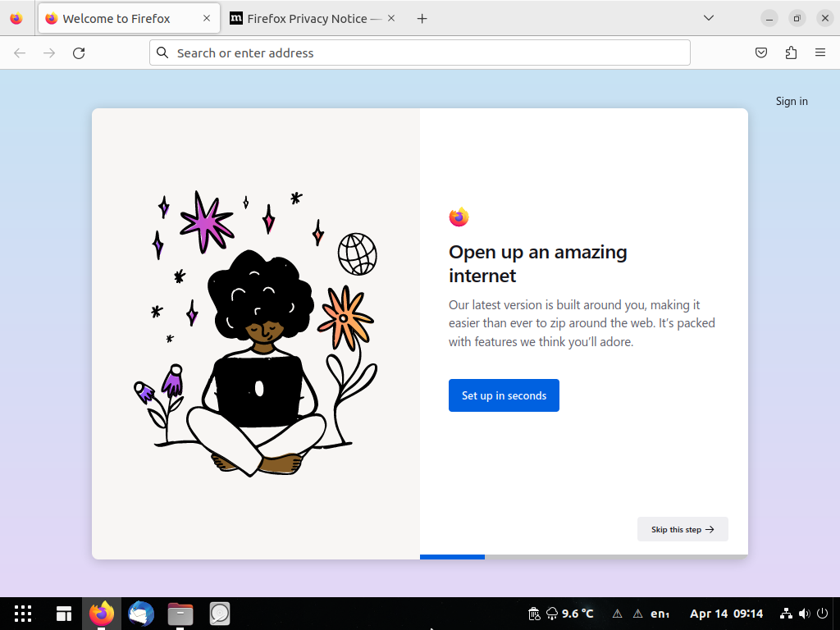Open the volume speaker icon in tray

pyautogui.click(x=804, y=614)
